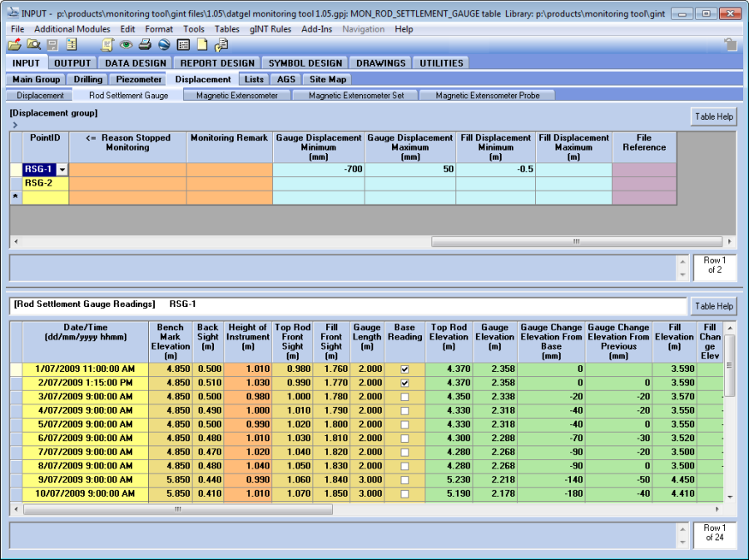Click Table Help button for gauge readings

(x=713, y=306)
